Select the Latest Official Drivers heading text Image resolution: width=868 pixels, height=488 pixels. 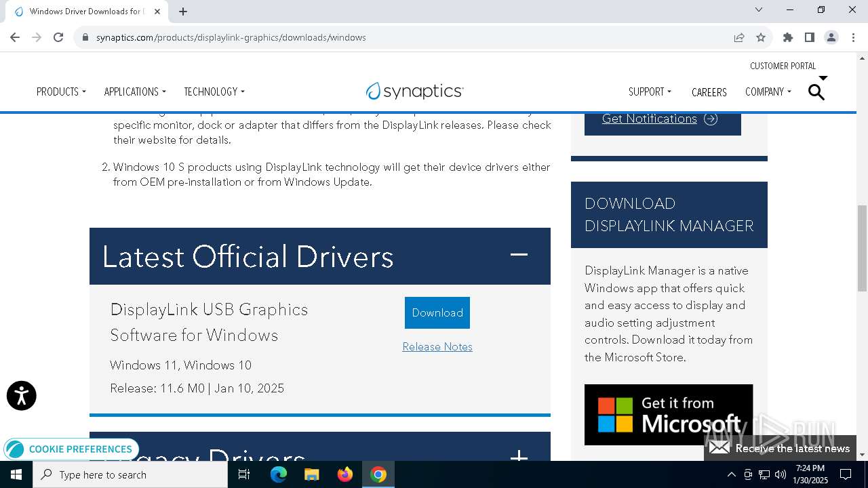248,257
